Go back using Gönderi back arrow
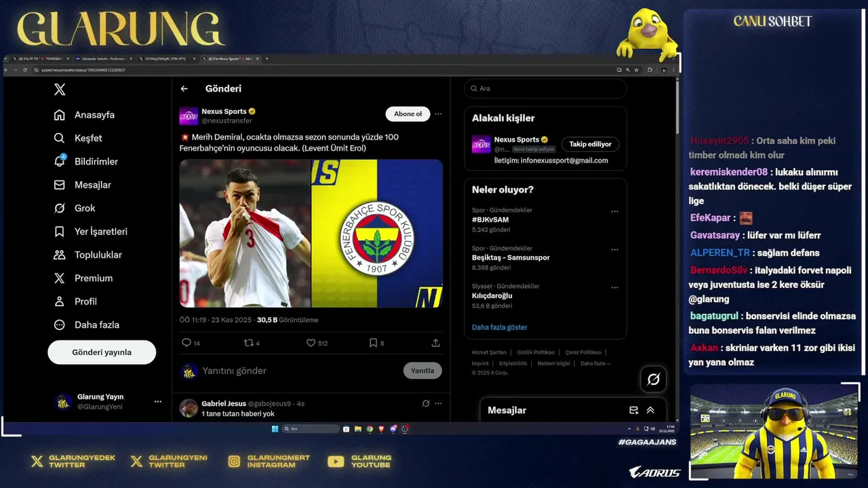868x488 pixels. (184, 89)
